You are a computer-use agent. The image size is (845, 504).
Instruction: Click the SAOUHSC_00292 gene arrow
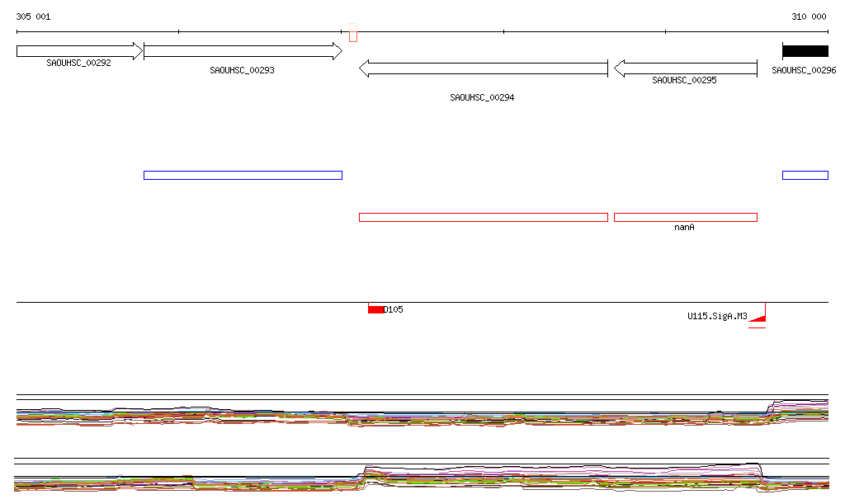79,51
